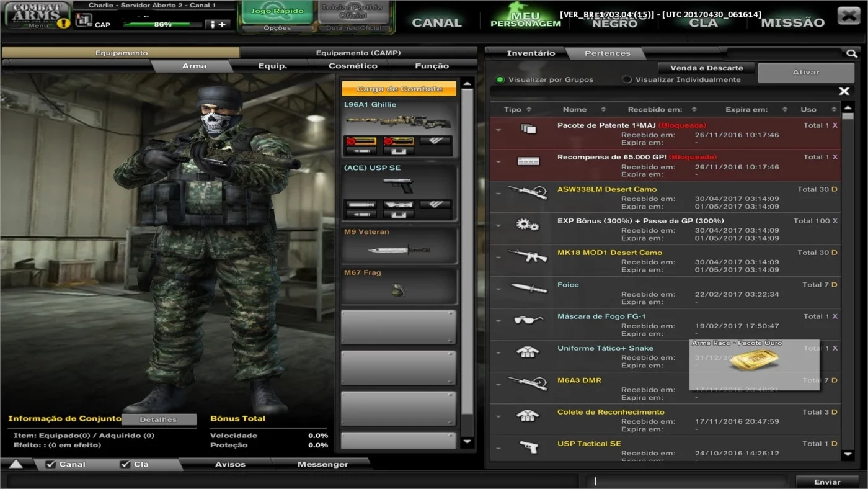Switch to the Inventário tab
Image resolution: width=868 pixels, height=489 pixels.
[531, 53]
